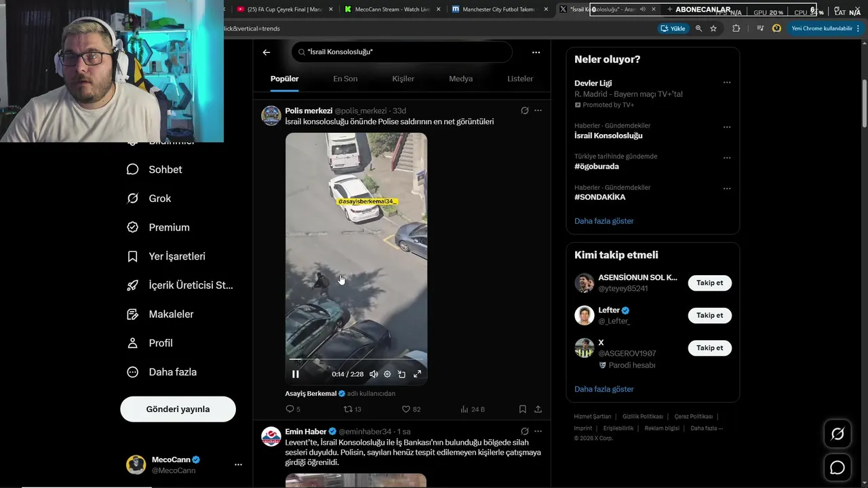Screen dimensions: 868x488
Task: Open more options on Polis merkezi post
Action: coord(538,110)
